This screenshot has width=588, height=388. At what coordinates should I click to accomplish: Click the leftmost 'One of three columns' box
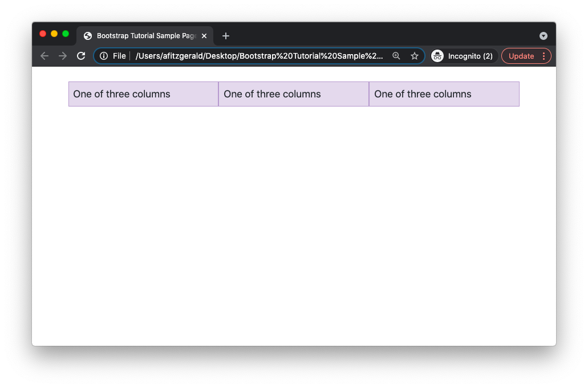pyautogui.click(x=143, y=94)
